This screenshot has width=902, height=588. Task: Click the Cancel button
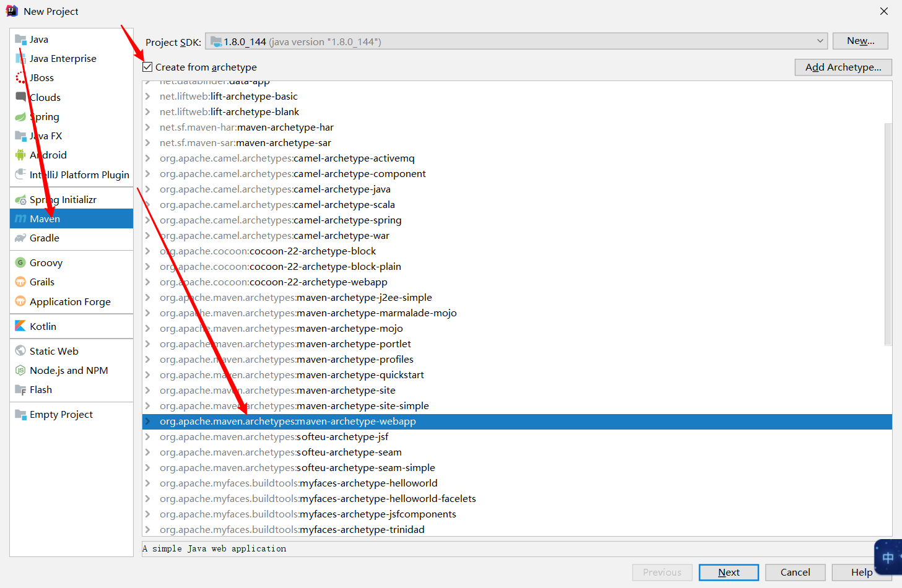tap(795, 573)
